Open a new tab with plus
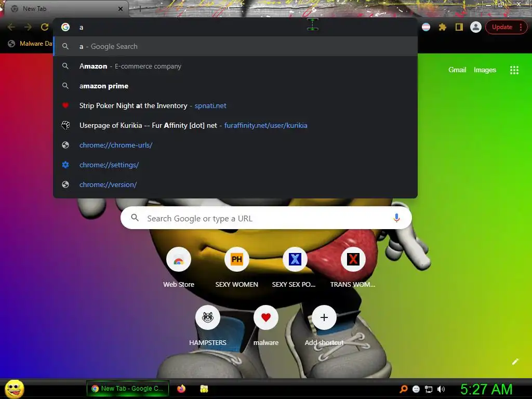This screenshot has height=399, width=532. [x=140, y=9]
